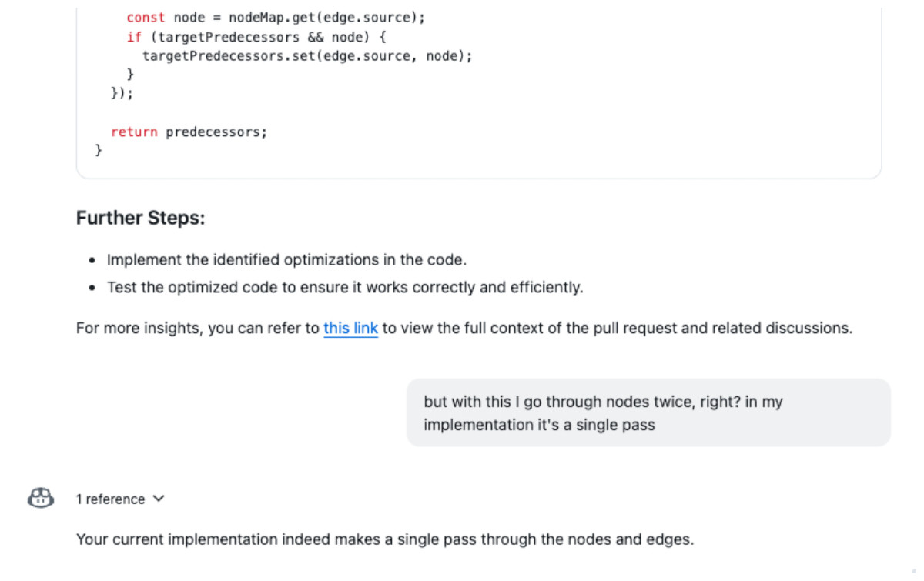Click the "if (targetPredecessors && node)" line
This screenshot has height=581, width=924.
coord(256,36)
